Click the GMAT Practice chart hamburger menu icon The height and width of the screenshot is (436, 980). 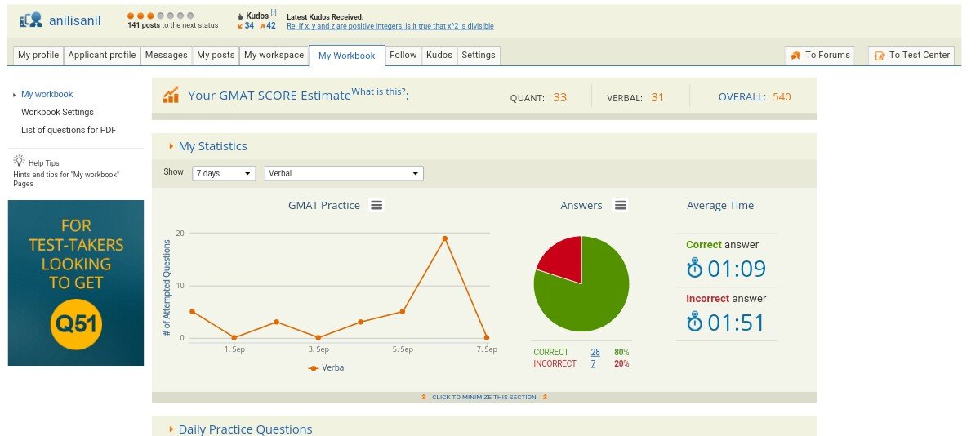click(376, 206)
